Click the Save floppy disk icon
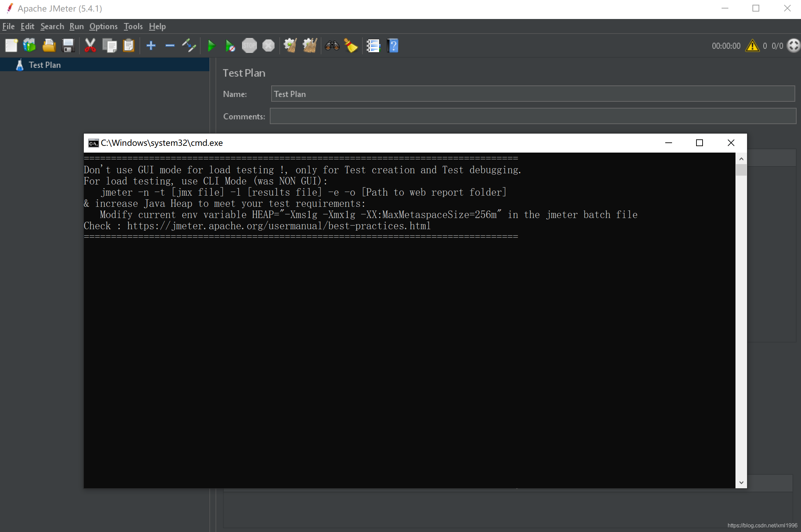Screen dimensions: 801x532 point(68,45)
